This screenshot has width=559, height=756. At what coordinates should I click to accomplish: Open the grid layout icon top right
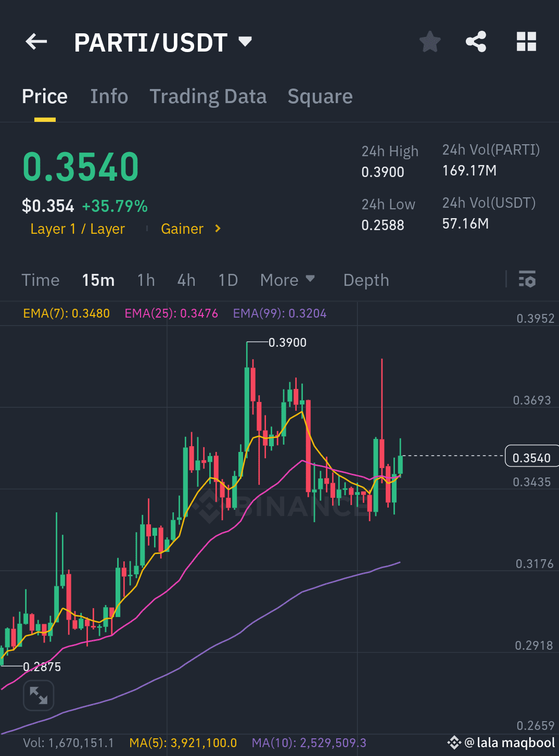coord(526,42)
